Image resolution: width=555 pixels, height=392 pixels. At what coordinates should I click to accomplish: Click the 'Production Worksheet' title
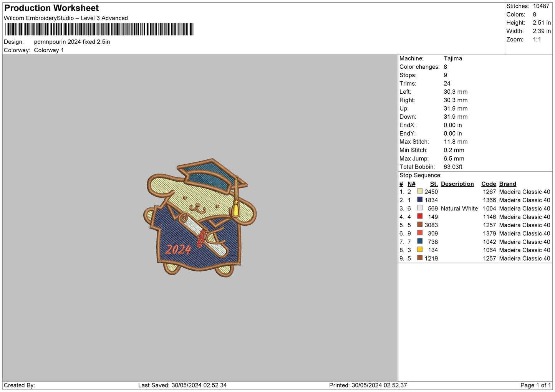click(x=51, y=8)
